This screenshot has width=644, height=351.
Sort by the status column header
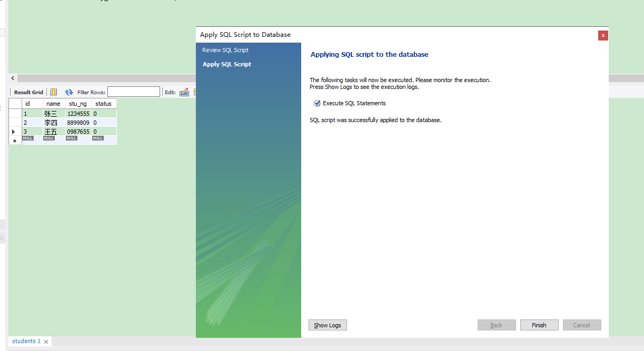(x=104, y=104)
